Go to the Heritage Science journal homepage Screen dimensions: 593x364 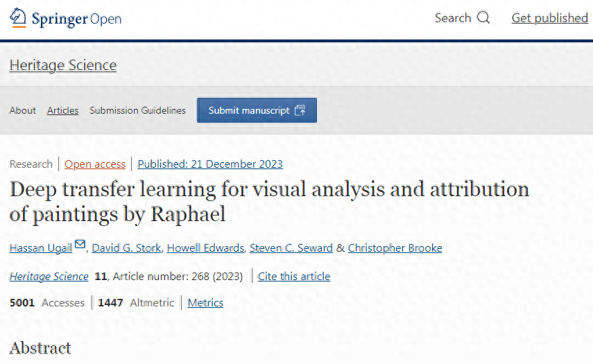coord(63,65)
